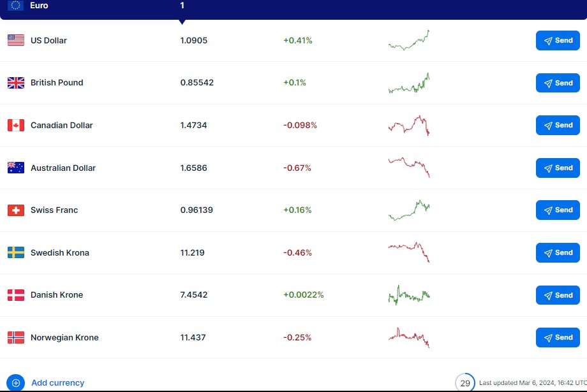Click the Norwegian flag icon
The width and height of the screenshot is (587, 392).
click(x=16, y=337)
